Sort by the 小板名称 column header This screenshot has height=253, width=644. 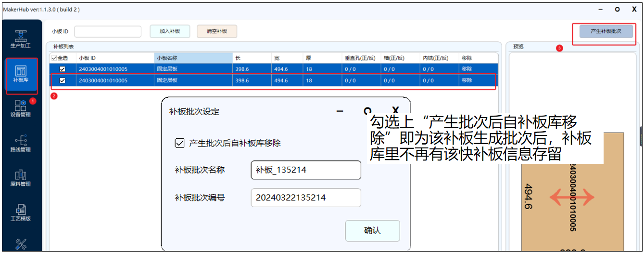(x=193, y=58)
